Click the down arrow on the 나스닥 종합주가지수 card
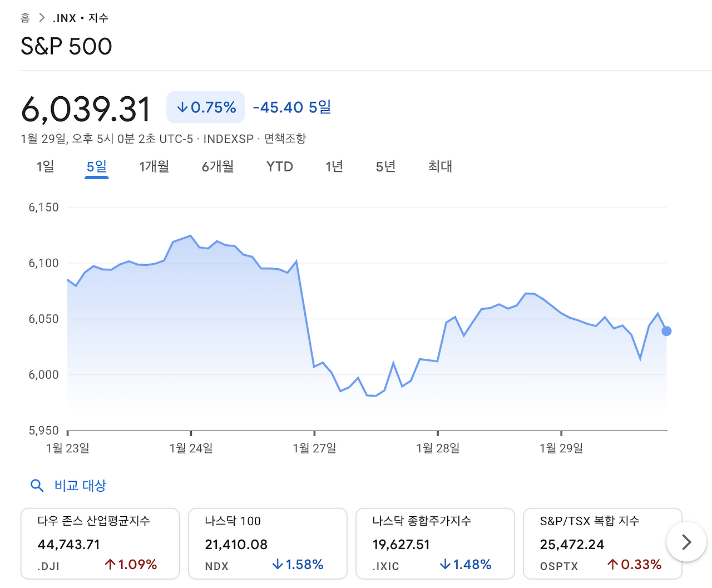Screen dimensions: 712x588 coord(445,565)
